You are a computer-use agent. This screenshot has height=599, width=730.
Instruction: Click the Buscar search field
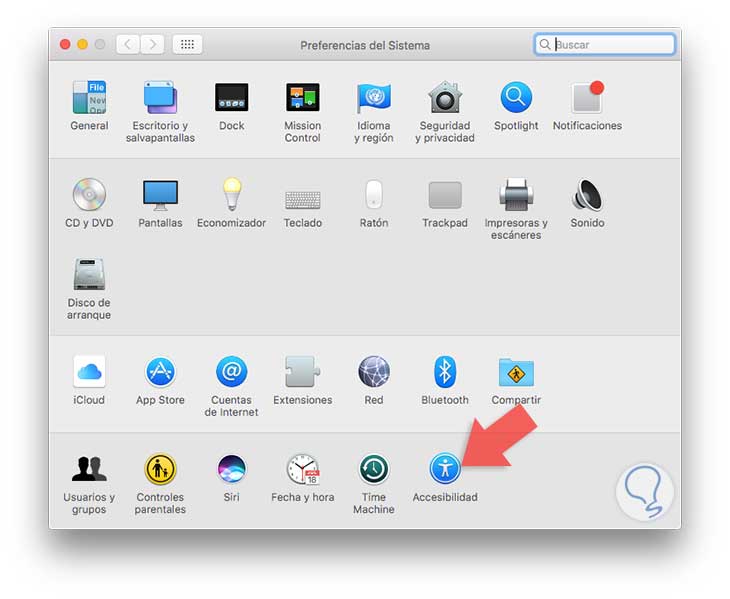(605, 45)
